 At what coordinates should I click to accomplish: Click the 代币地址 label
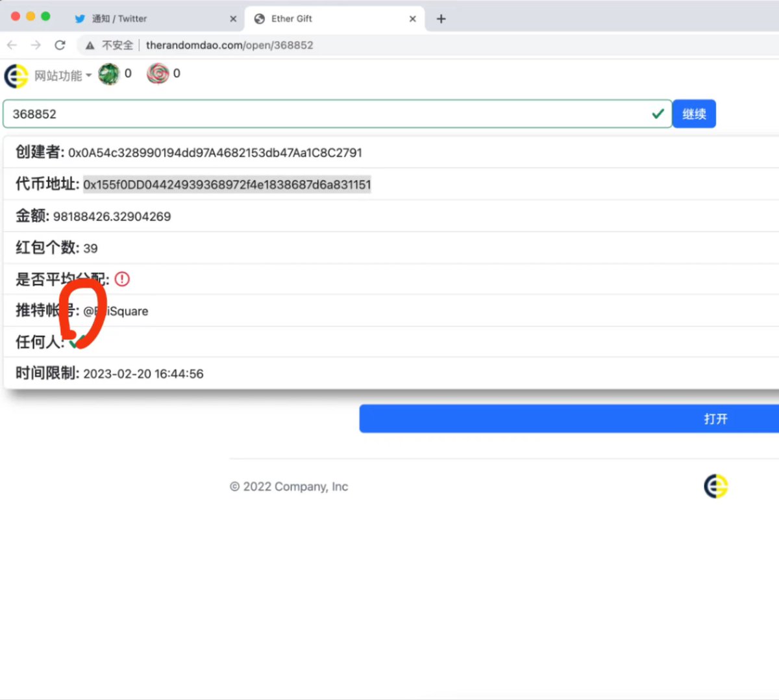click(x=47, y=184)
